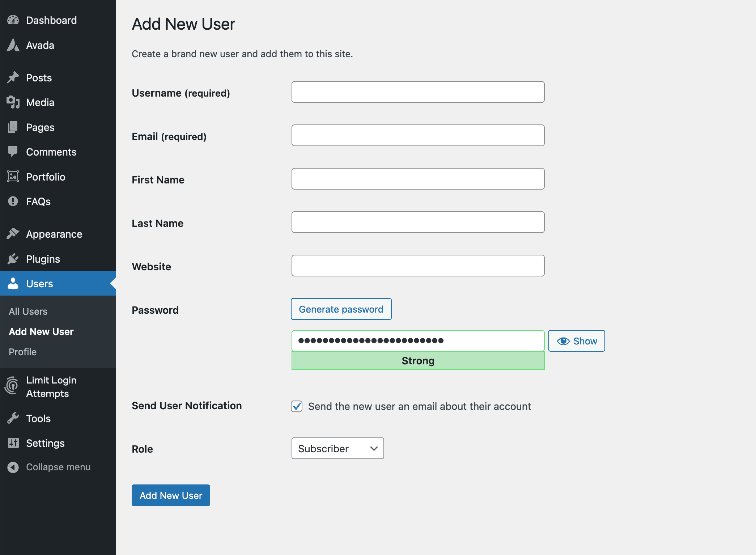This screenshot has width=756, height=555.
Task: Open the Settings menu item
Action: coord(58,443)
